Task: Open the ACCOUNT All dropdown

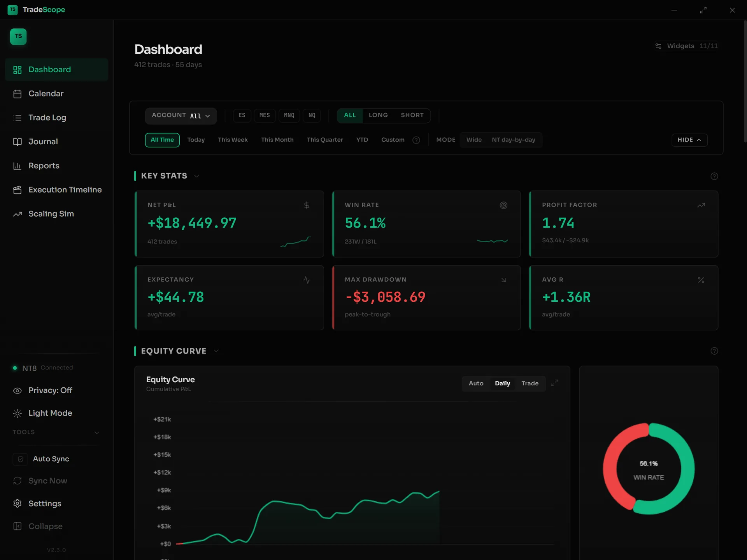Action: 181,116
